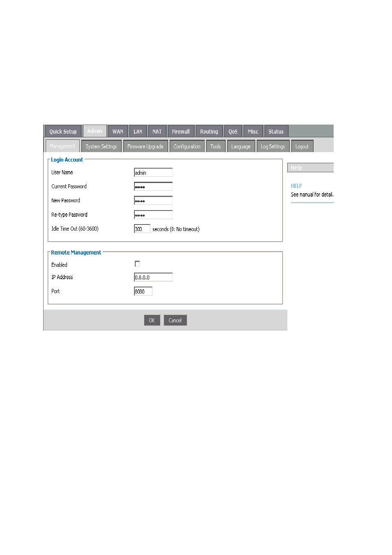This screenshot has width=392, height=555.
Task: Switch to the Routing tab
Action: 209,132
